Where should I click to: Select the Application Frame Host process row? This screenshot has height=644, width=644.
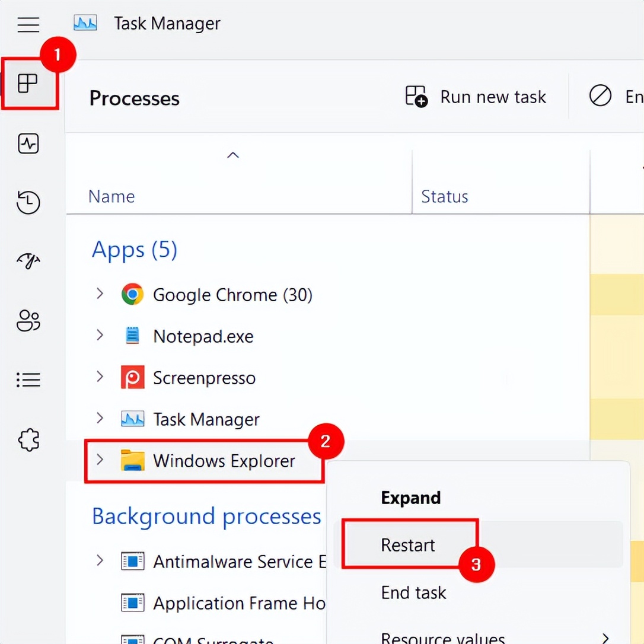tap(237, 603)
